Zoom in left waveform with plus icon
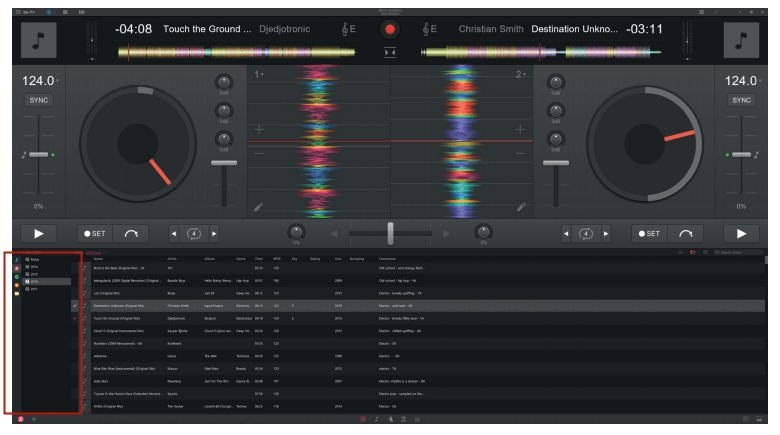 (x=258, y=130)
